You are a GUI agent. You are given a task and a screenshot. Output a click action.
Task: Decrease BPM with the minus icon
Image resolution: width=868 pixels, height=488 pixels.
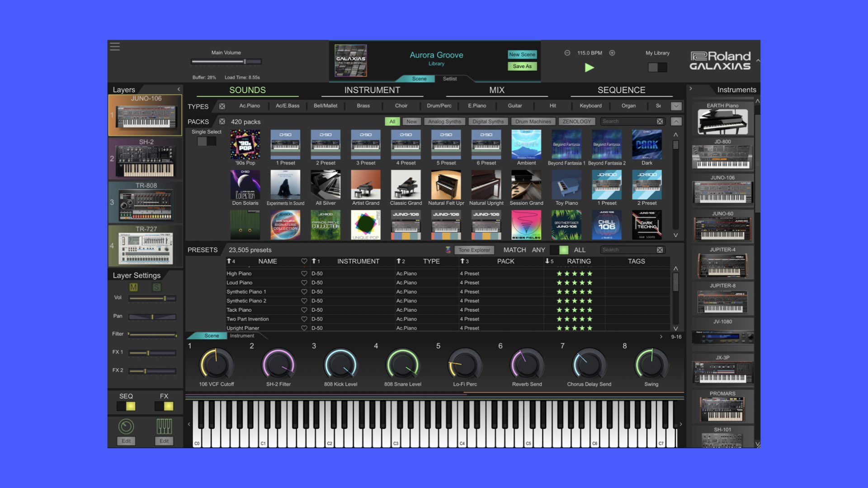[567, 53]
